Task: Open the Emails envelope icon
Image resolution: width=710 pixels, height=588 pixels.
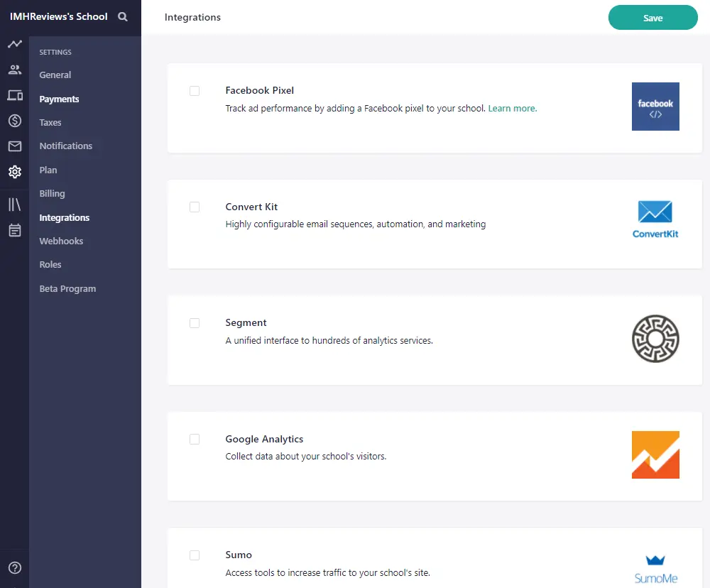Action: (x=15, y=146)
